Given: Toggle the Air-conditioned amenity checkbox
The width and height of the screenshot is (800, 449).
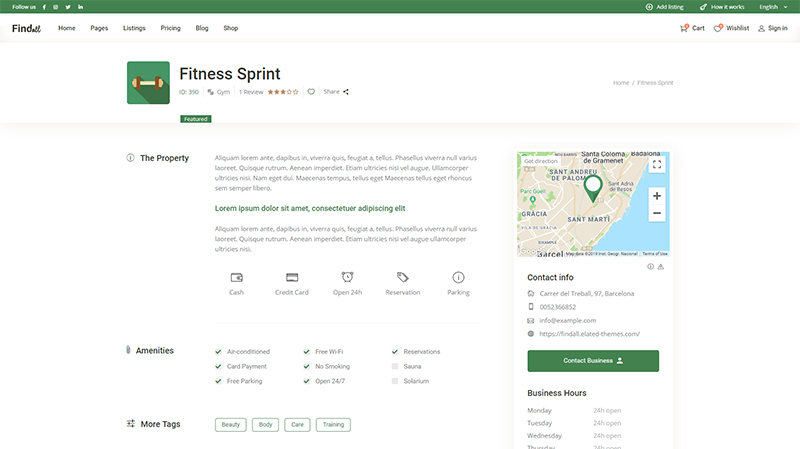Looking at the screenshot, I should tap(219, 352).
